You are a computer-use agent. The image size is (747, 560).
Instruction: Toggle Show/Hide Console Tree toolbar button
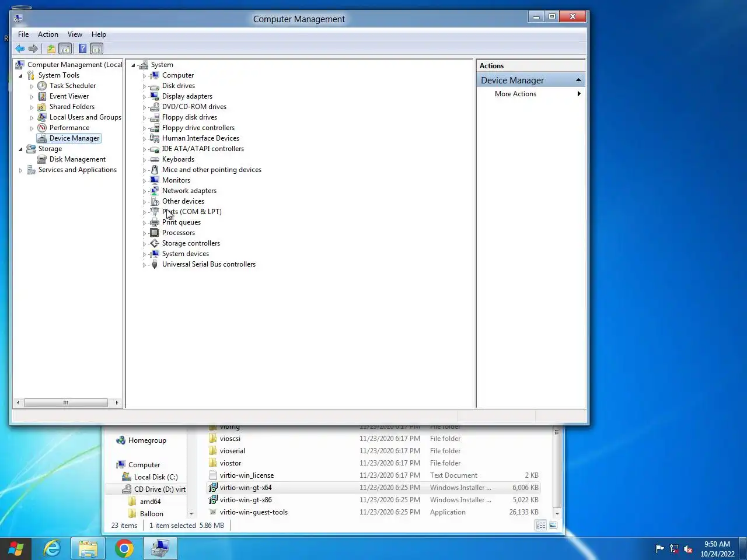click(x=65, y=49)
